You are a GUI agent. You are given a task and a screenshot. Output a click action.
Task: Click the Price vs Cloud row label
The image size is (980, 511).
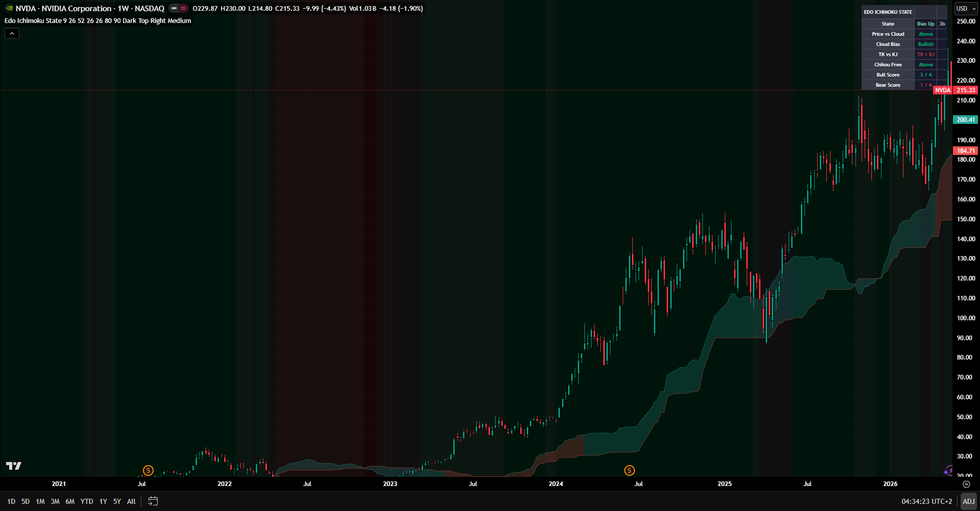[x=888, y=34]
